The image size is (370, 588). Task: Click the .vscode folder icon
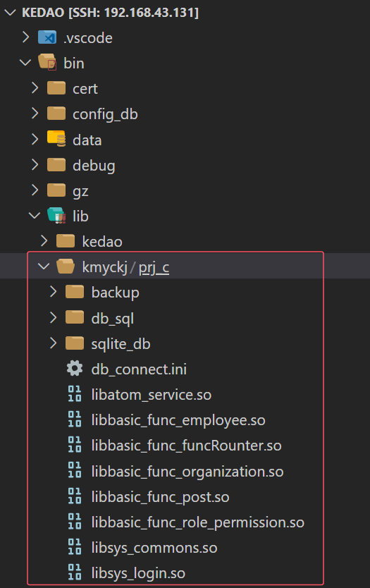(47, 37)
